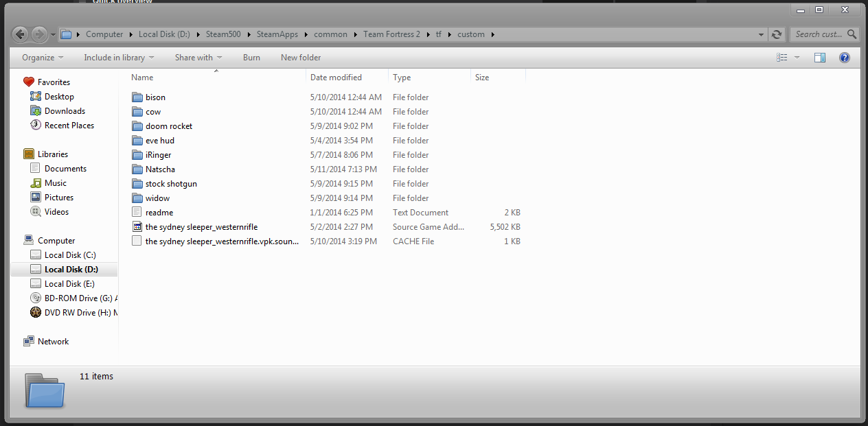Sort by Name column header
Viewport: 868px width, 426px height.
142,78
